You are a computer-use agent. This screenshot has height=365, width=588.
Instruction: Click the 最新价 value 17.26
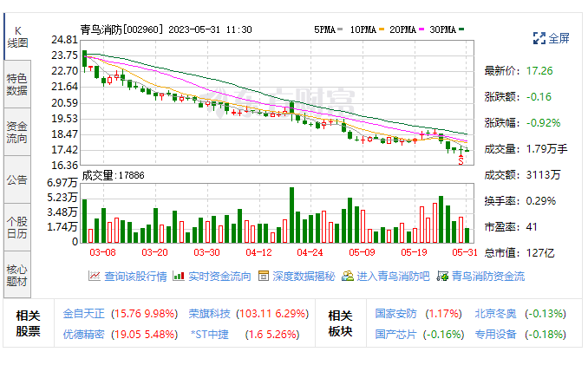tap(539, 71)
